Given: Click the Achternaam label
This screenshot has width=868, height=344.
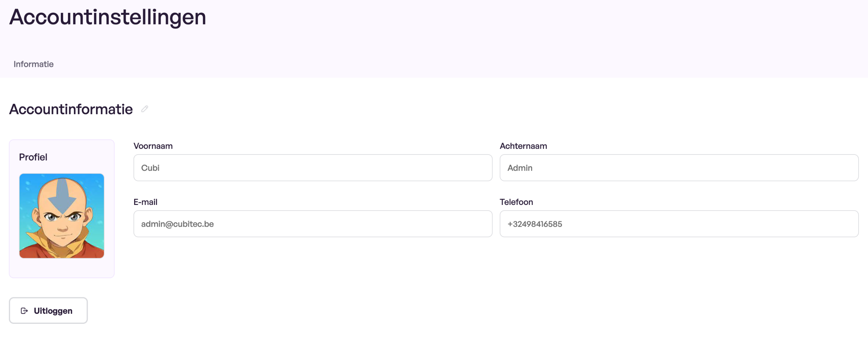Looking at the screenshot, I should [523, 146].
